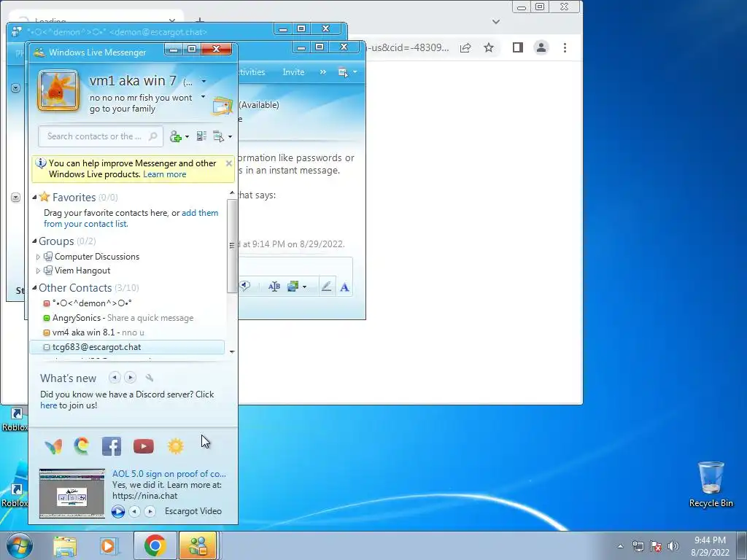747x560 pixels.
Task: Open the Chrome profile avatar
Action: [541, 47]
